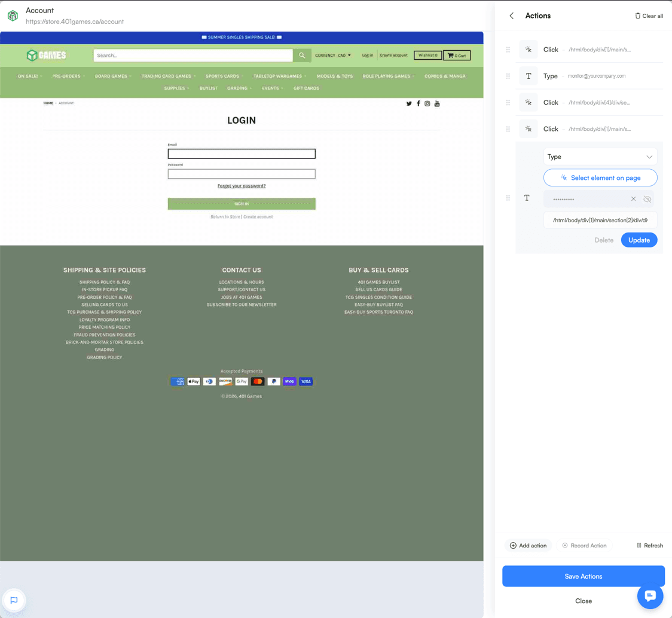Open the PRE-ORDERS menu
The image size is (672, 618).
68,77
